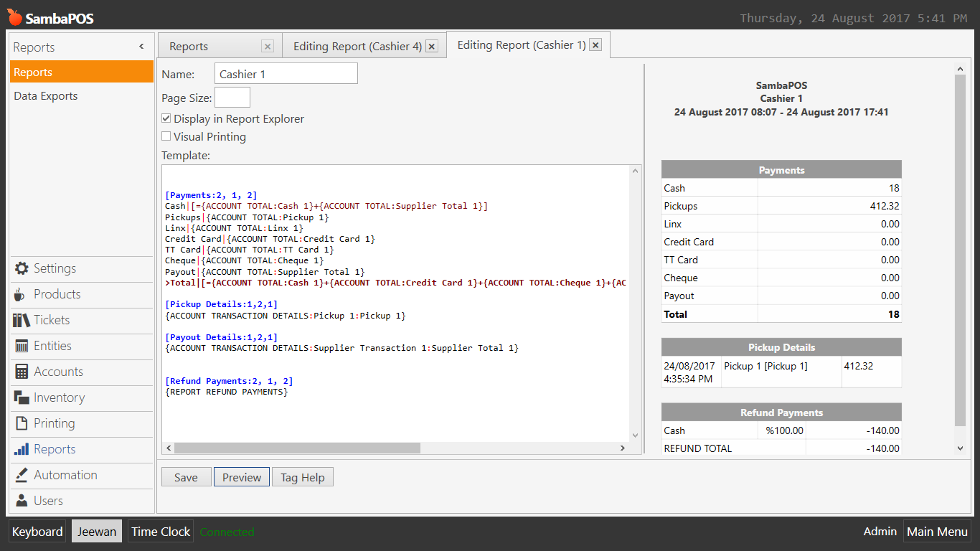This screenshot has width=980, height=551.
Task: Go to Main Menu
Action: coord(937,532)
